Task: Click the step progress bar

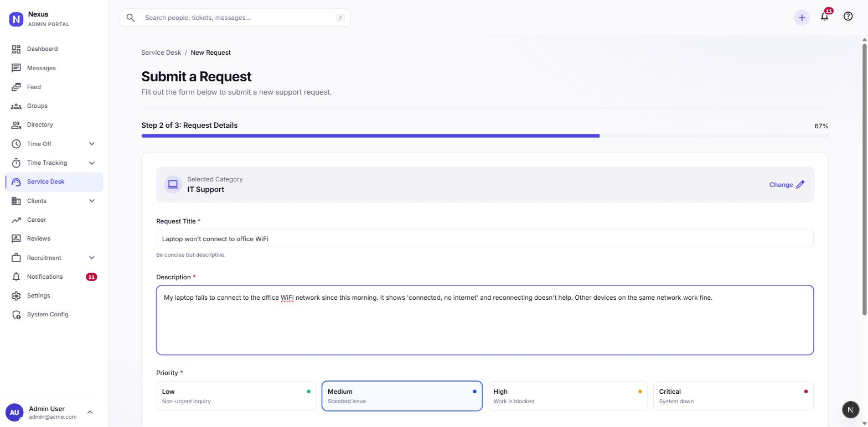Action: coord(485,136)
